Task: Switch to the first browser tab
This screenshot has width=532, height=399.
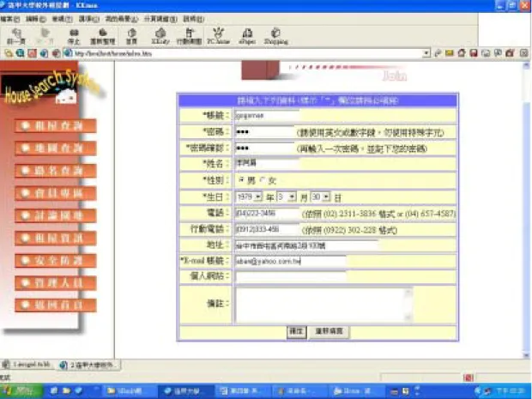Action: pyautogui.click(x=27, y=365)
